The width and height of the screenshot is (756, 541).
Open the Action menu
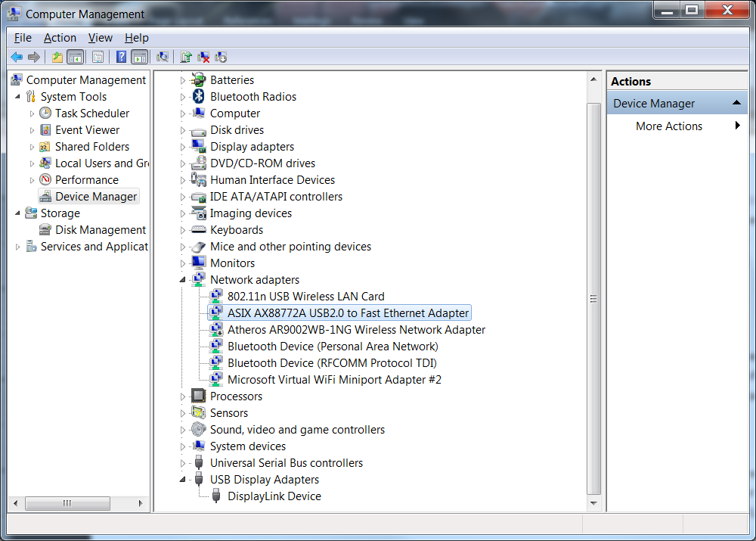click(x=60, y=38)
